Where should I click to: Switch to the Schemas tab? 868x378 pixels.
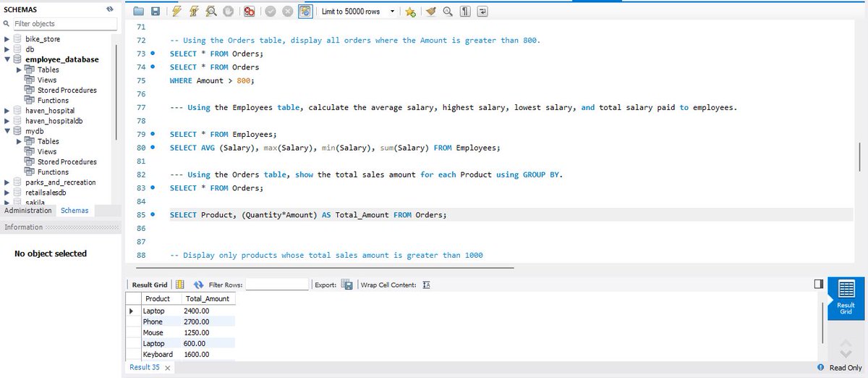coord(75,211)
